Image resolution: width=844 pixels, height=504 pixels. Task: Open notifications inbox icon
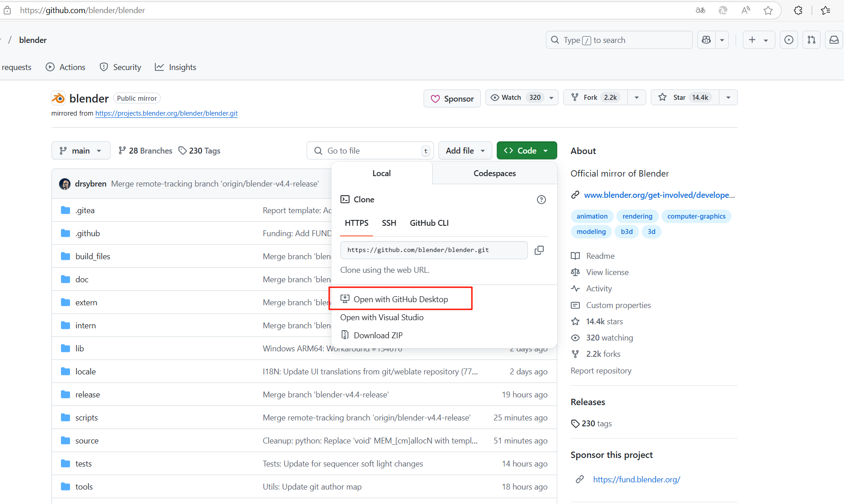[834, 40]
